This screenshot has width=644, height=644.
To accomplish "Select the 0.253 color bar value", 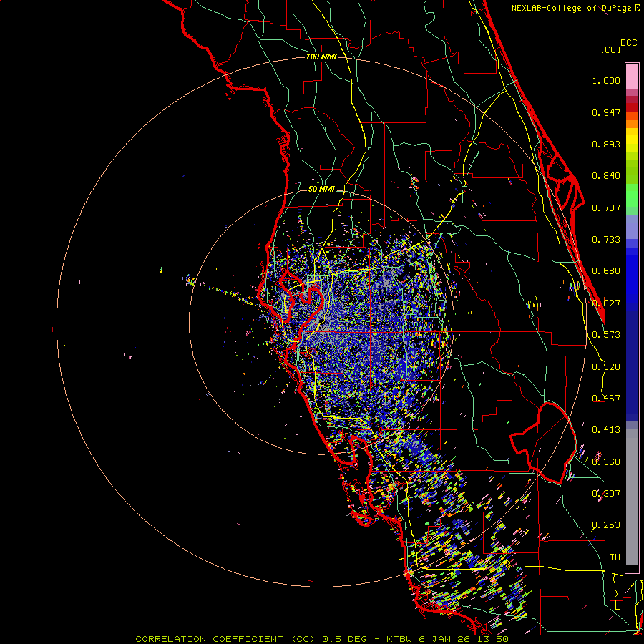I will coord(606,525).
